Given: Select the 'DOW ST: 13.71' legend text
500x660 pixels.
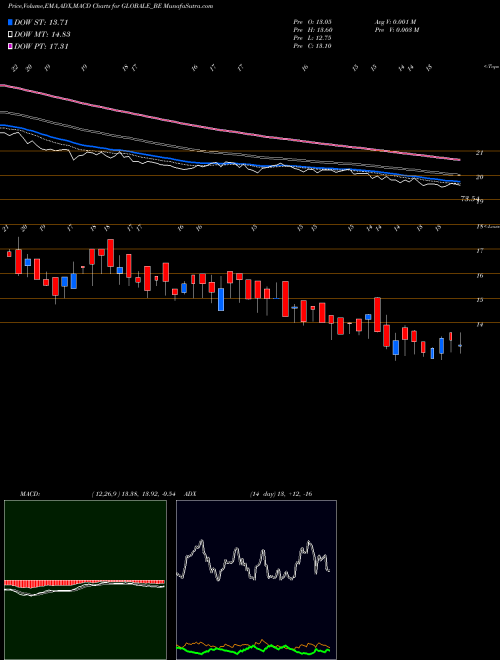Looking at the screenshot, I should tap(41, 22).
